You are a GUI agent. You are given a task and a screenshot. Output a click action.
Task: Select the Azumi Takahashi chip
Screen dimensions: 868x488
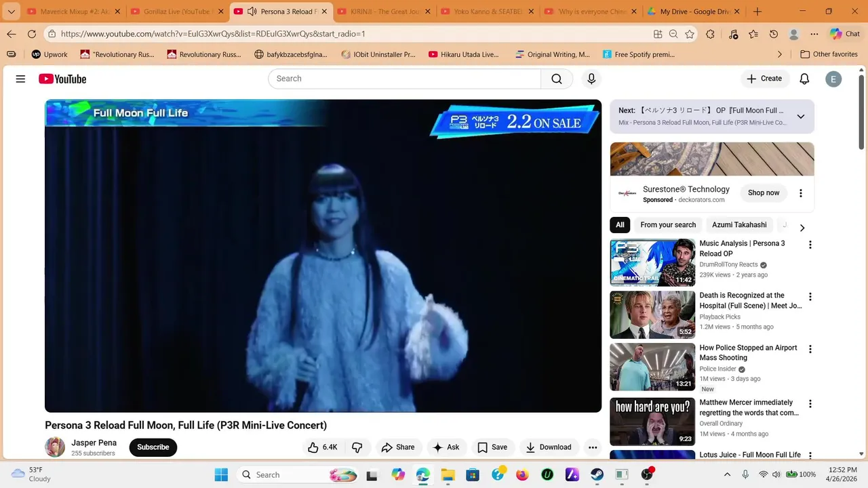point(739,225)
